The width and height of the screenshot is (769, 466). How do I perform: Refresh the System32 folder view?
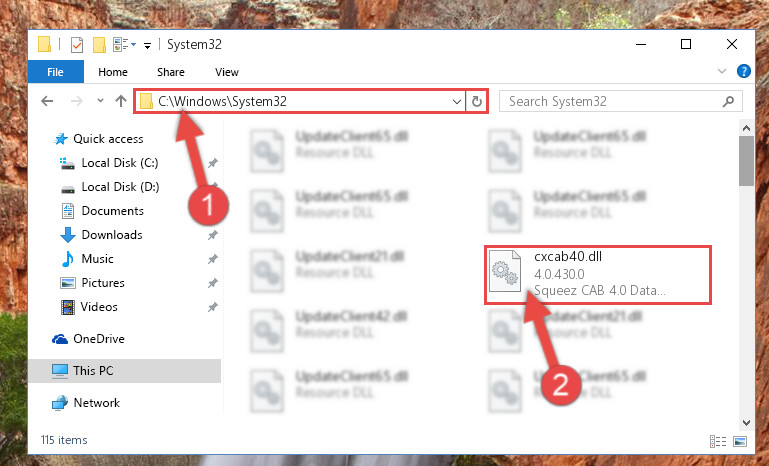(x=477, y=102)
